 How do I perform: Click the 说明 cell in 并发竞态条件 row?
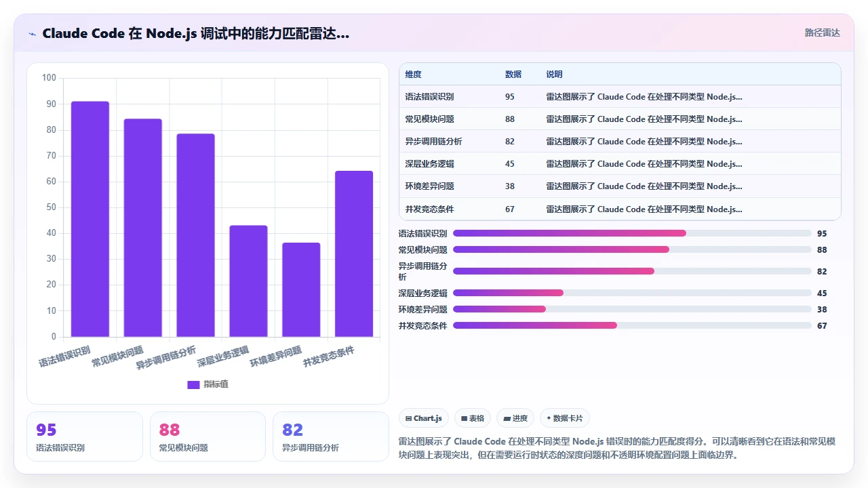tap(644, 209)
